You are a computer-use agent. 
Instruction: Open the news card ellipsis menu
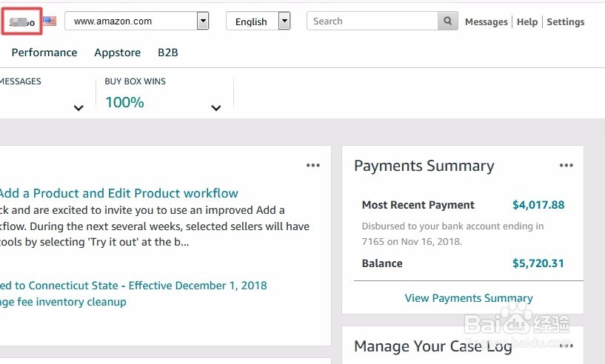tap(313, 166)
